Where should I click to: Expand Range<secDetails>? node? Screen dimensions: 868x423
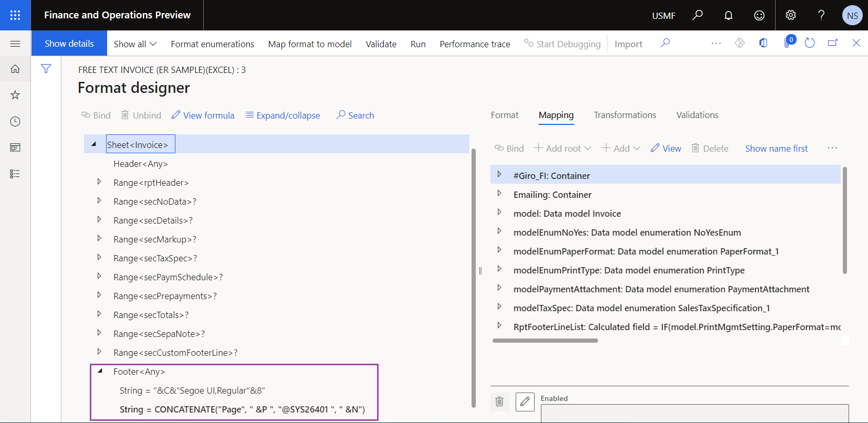point(99,220)
